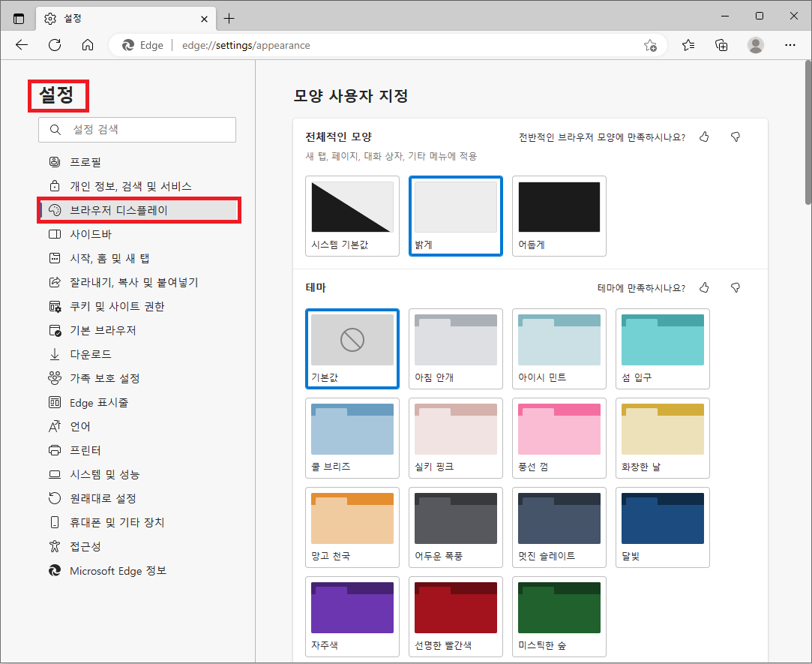Screen dimensions: 812x664
Task: Choose the 멋진 슬레이트 theme
Action: [559, 527]
